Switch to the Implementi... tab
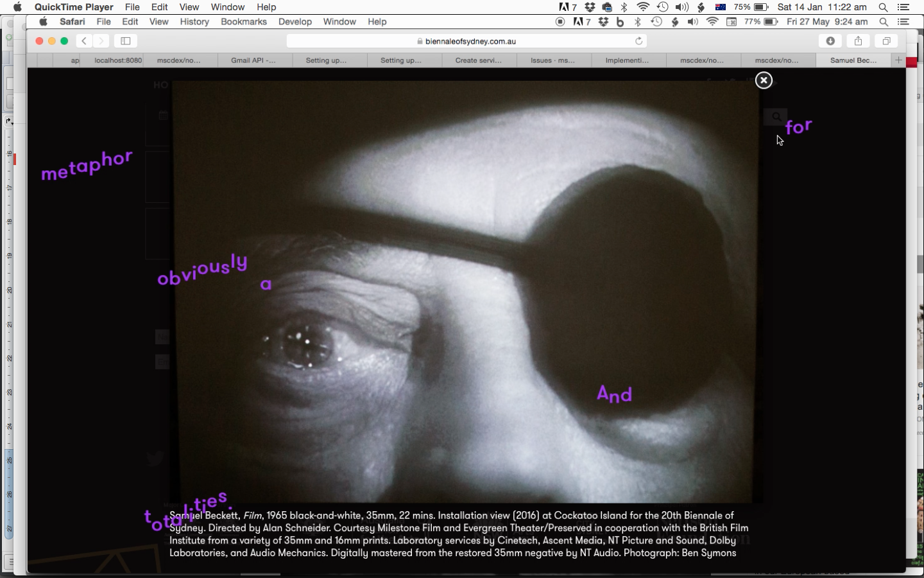Viewport: 924px width, 578px height. pos(627,60)
